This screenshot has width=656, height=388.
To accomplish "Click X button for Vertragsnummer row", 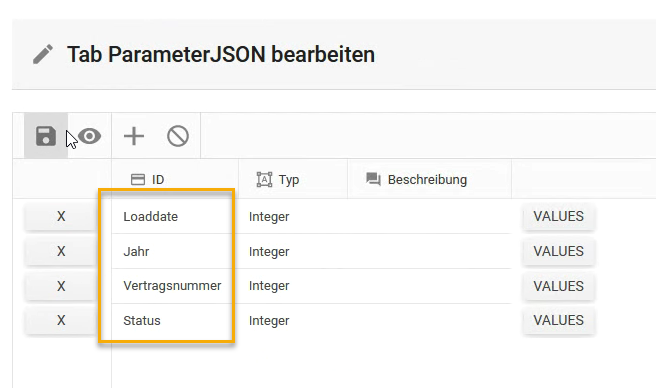I will [61, 286].
